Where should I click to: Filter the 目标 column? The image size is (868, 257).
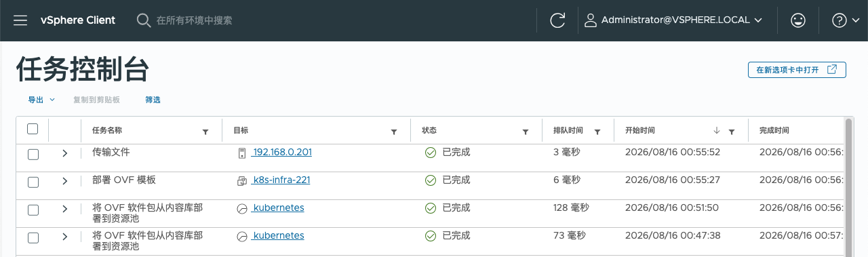point(394,132)
